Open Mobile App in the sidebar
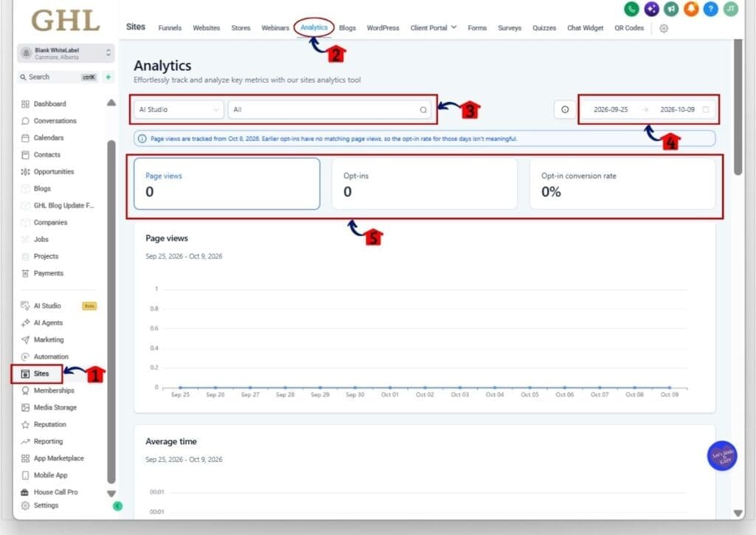This screenshot has height=535, width=756. [51, 475]
